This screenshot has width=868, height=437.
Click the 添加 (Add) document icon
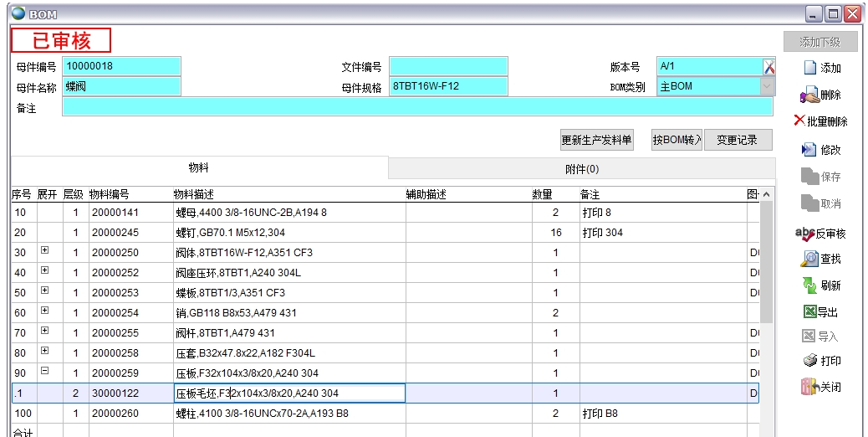[x=809, y=68]
